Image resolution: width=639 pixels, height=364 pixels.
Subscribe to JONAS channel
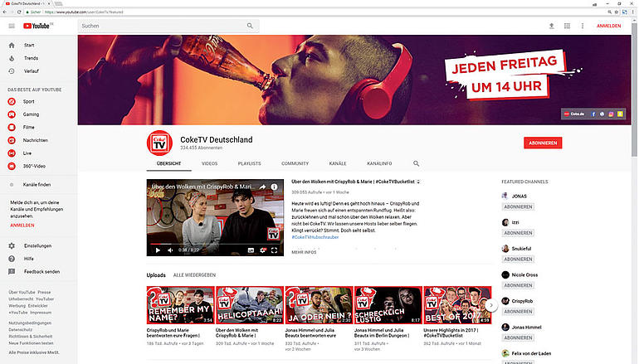pos(518,206)
